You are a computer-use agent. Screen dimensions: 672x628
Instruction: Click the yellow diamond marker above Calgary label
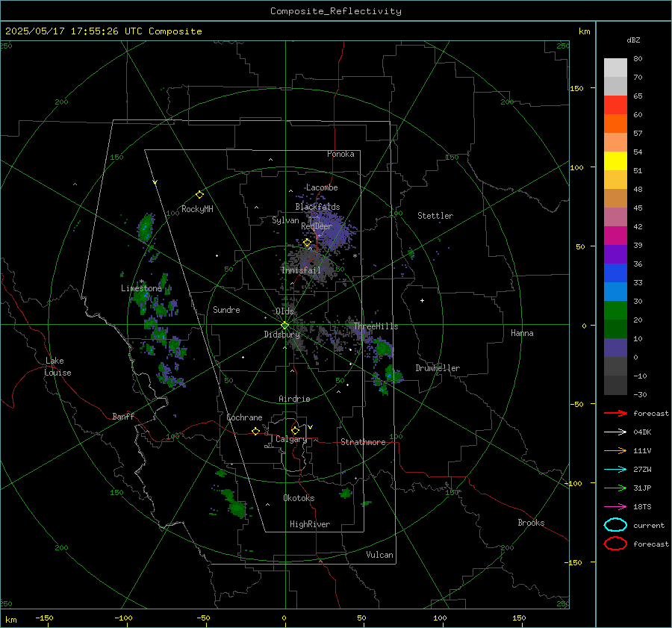[295, 430]
